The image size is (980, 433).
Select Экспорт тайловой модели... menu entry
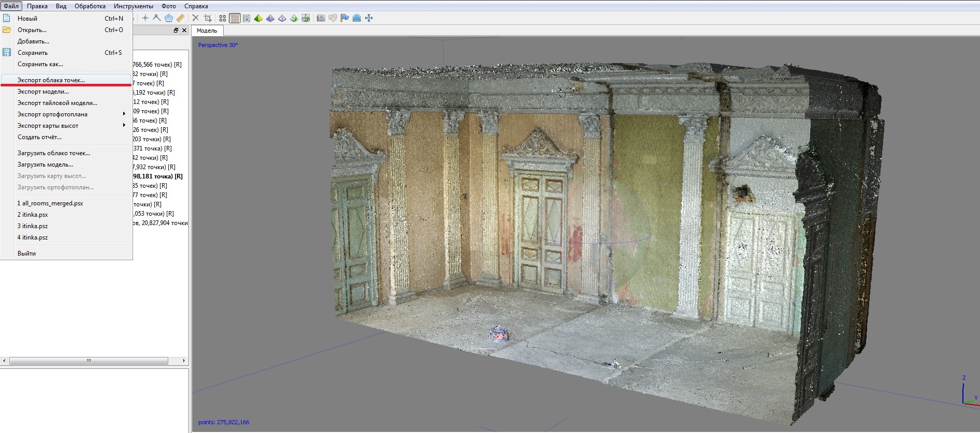[x=66, y=103]
